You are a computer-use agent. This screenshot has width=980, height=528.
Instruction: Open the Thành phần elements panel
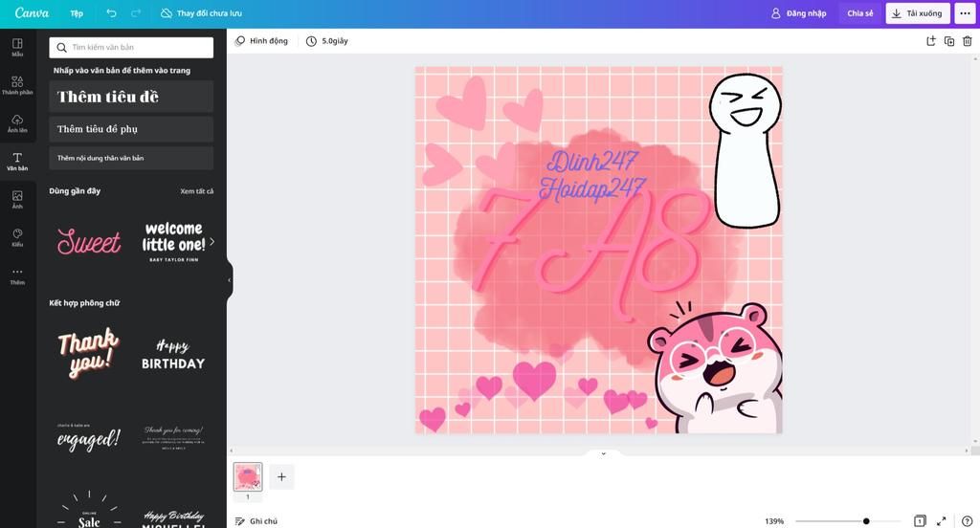tap(17, 86)
